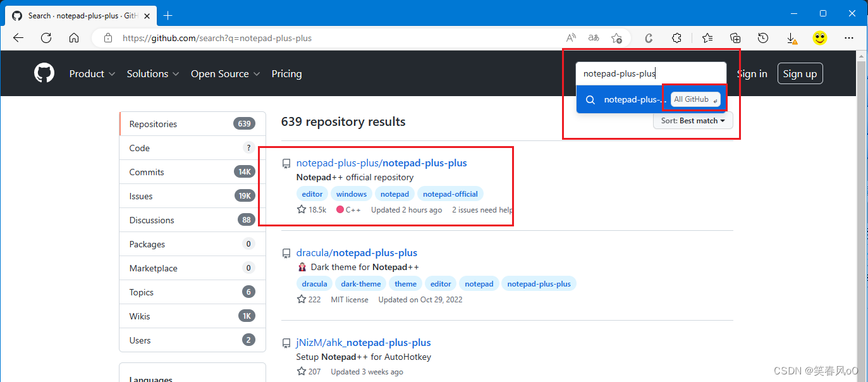The image size is (868, 382).
Task: Select the All GitHub search suggestion
Action: (x=651, y=99)
